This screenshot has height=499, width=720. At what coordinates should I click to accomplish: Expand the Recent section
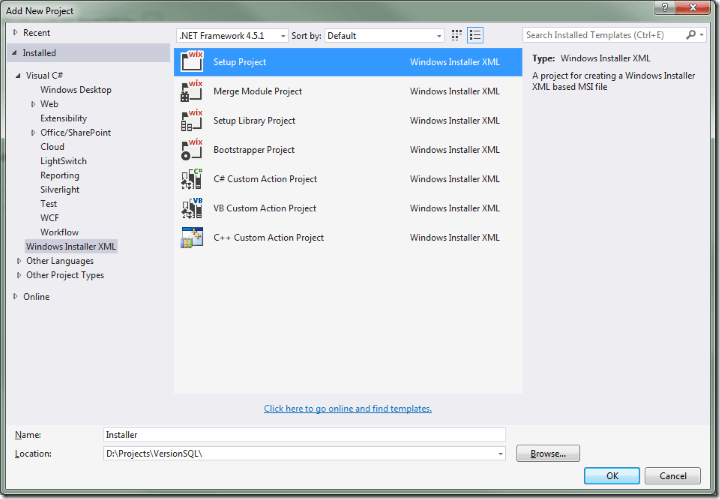(x=15, y=33)
